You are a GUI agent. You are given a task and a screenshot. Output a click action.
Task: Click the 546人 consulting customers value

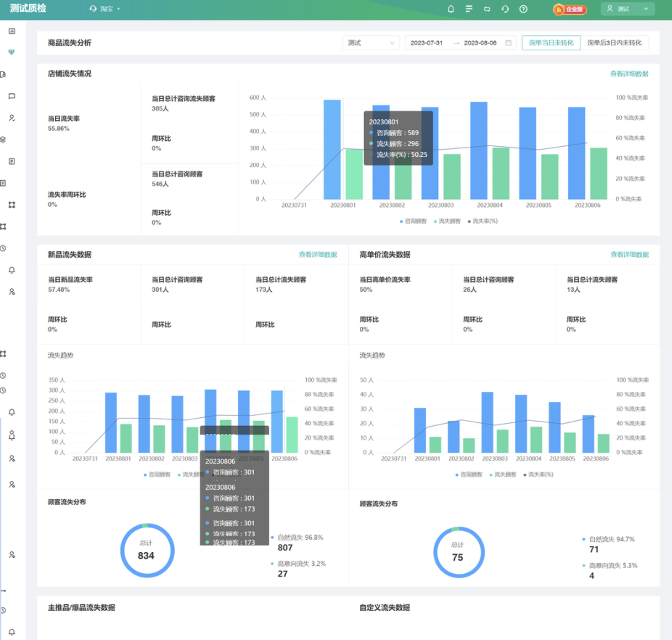[x=160, y=184]
